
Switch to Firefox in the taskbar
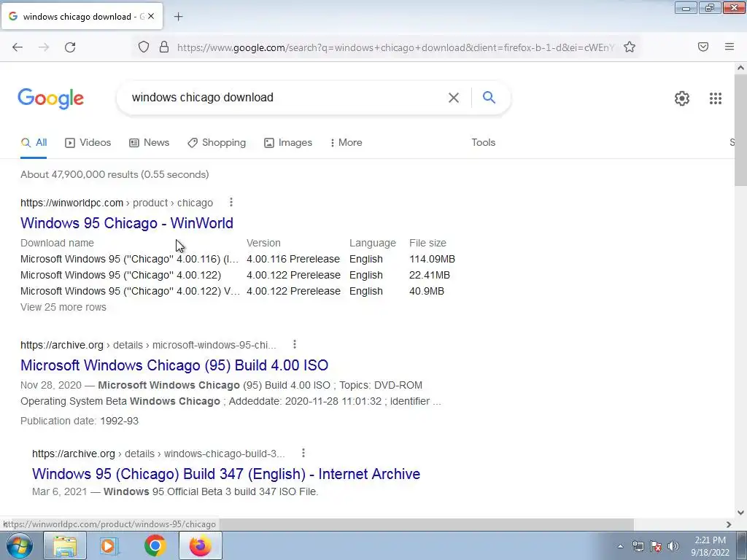coord(201,545)
